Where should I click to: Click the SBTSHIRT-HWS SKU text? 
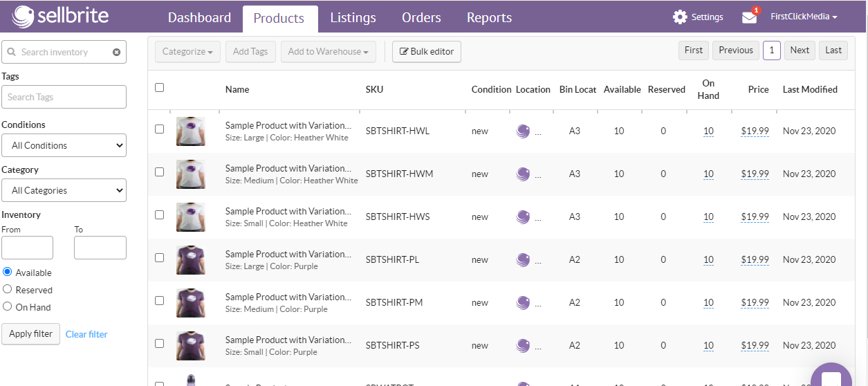pos(398,217)
